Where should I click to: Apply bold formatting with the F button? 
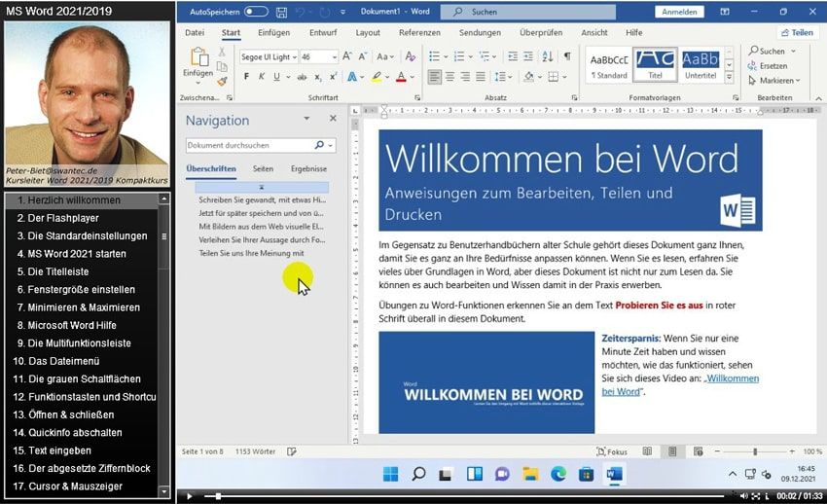(246, 77)
